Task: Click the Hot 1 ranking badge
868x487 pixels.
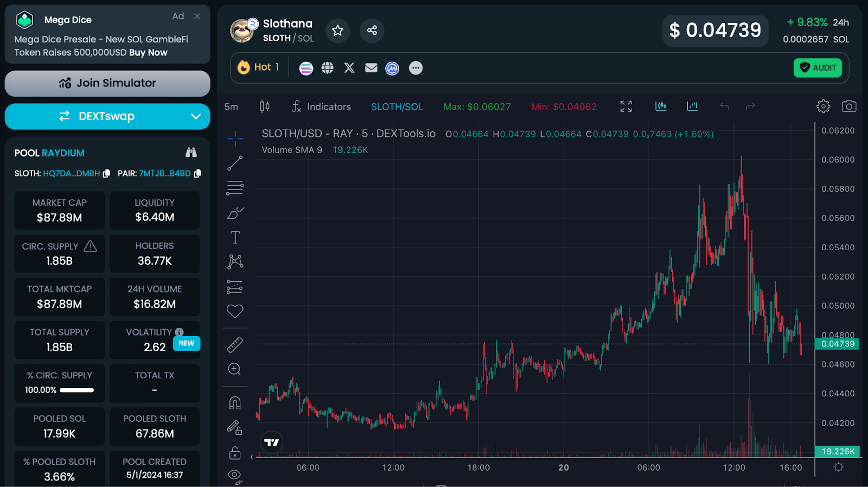Action: click(259, 67)
